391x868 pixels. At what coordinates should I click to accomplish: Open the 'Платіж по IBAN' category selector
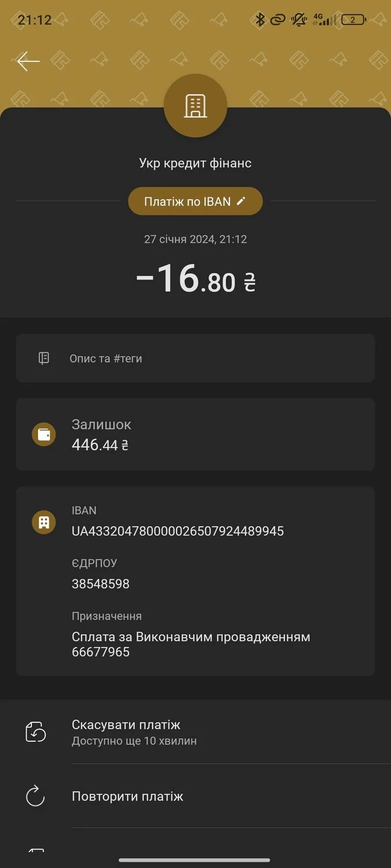[195, 201]
